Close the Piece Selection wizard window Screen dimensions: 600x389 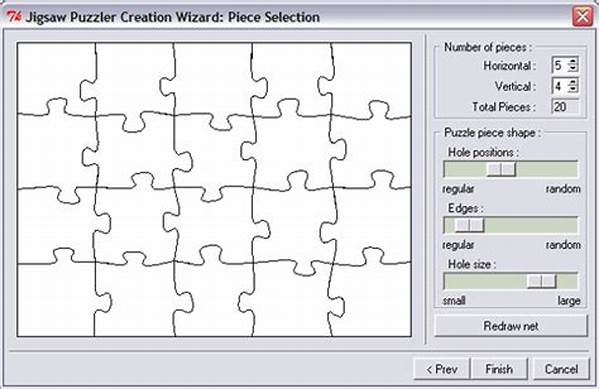583,16
